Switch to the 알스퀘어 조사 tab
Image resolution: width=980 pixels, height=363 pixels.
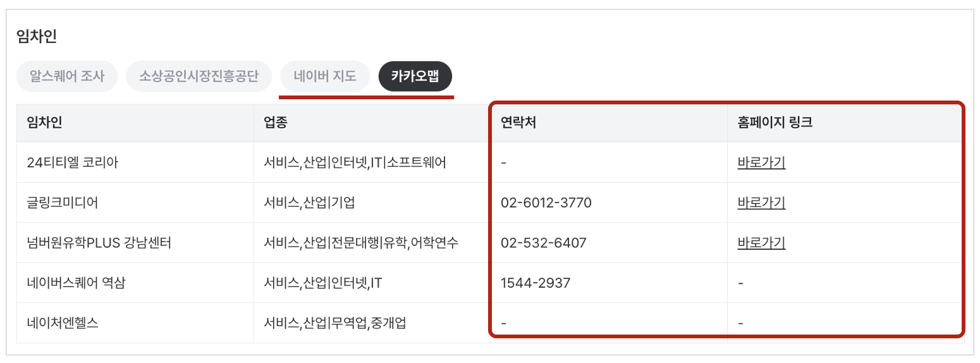pos(67,77)
